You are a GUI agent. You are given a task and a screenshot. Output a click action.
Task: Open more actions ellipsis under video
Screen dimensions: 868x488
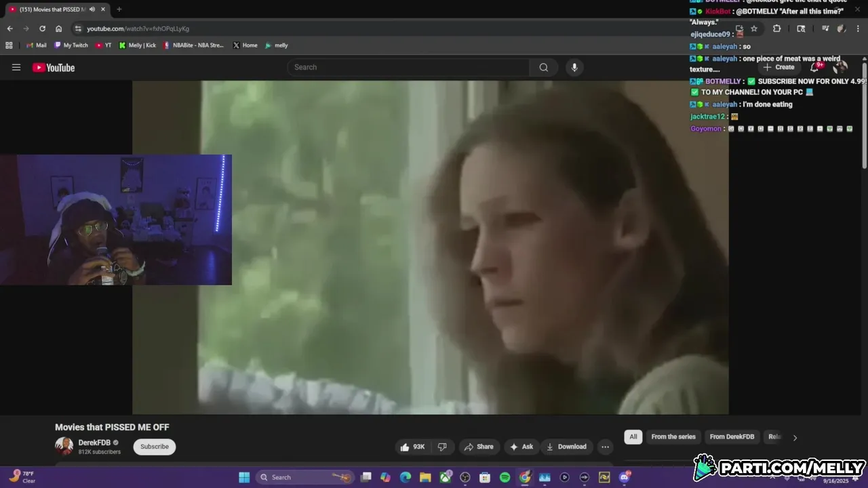(605, 447)
